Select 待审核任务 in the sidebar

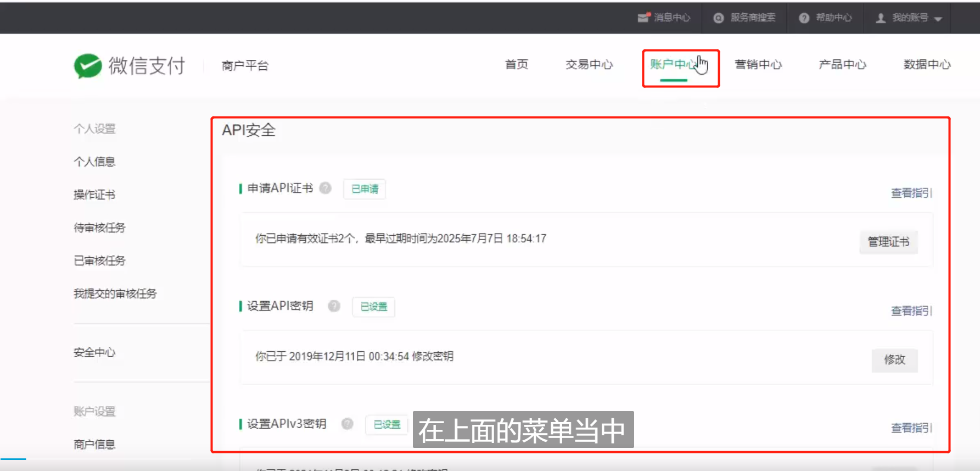click(x=99, y=228)
